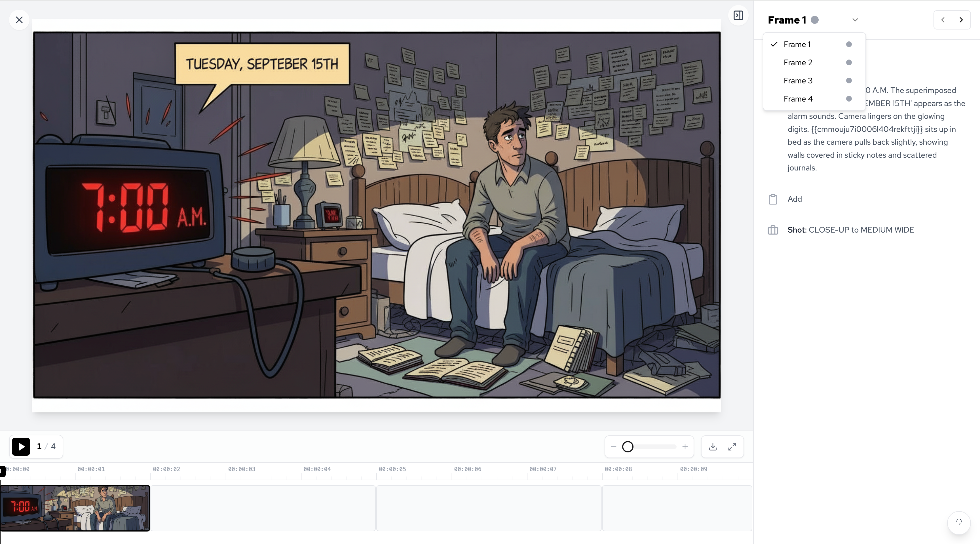This screenshot has width=980, height=544.
Task: Click the clipboard icon beside Add
Action: [x=773, y=199]
